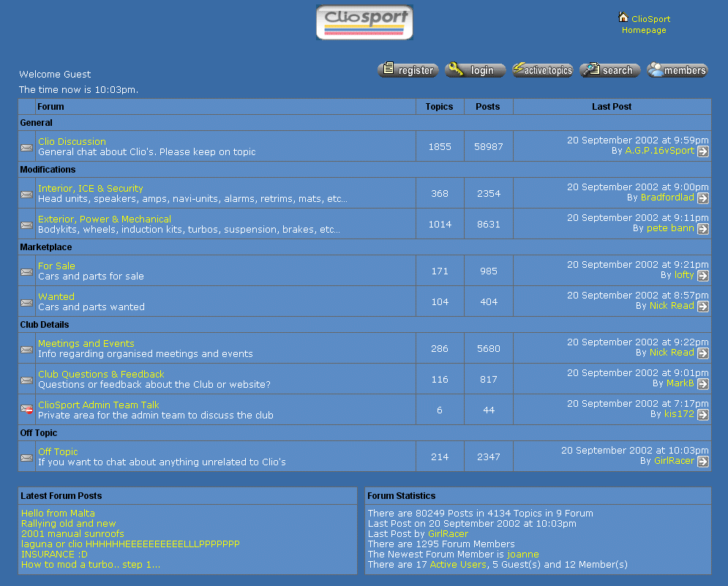The width and height of the screenshot is (728, 586).
Task: Click envelope icon beside For Sale forum
Action: 27,272
